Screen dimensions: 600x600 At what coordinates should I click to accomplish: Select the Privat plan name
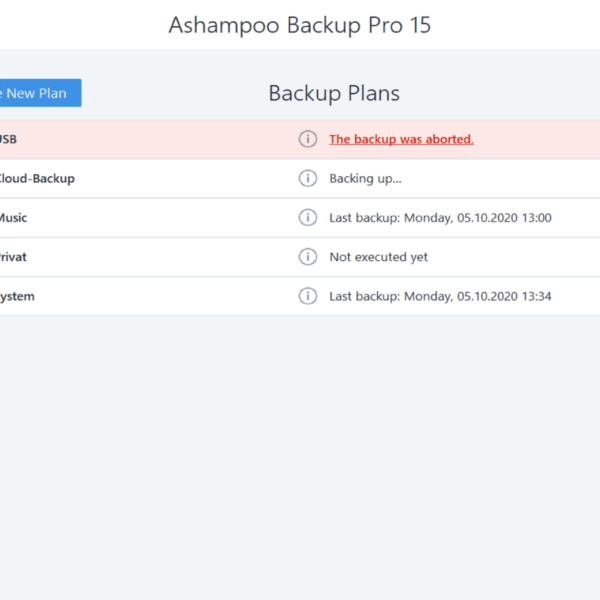13,257
